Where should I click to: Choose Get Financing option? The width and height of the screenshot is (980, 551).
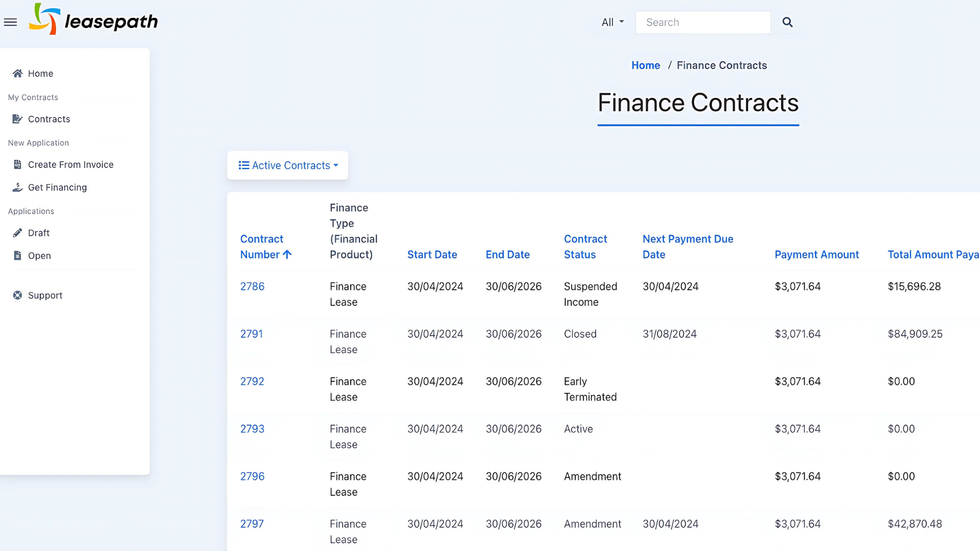coord(57,187)
